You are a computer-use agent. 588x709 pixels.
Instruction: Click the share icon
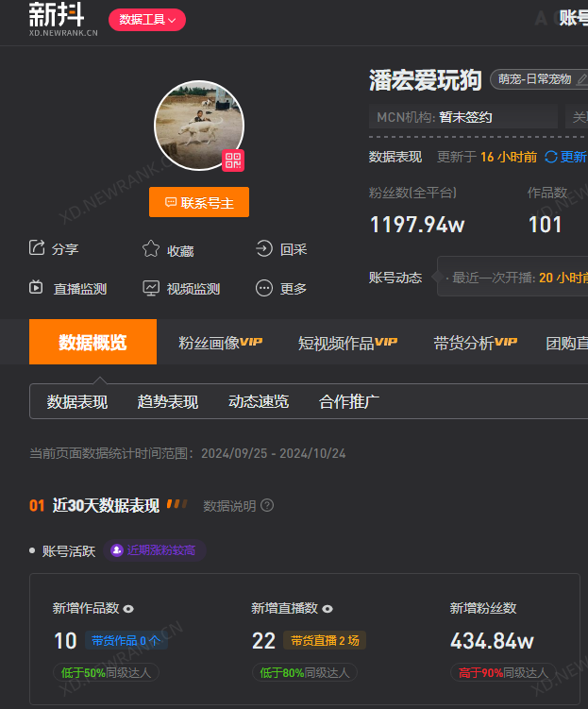pyautogui.click(x=37, y=247)
